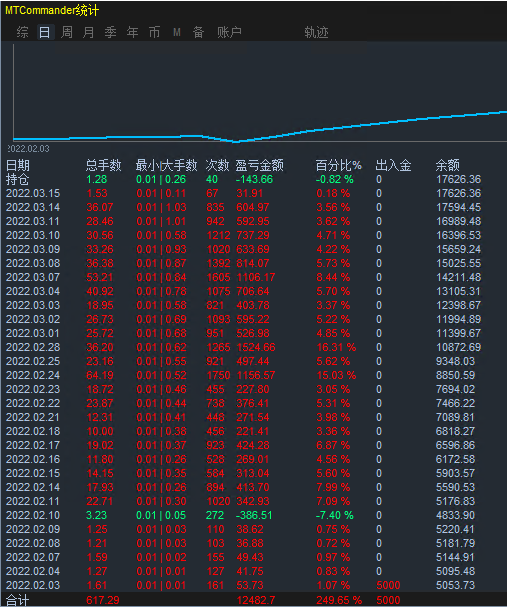Select the 2022.02.25 date row

pyautogui.click(x=33, y=362)
